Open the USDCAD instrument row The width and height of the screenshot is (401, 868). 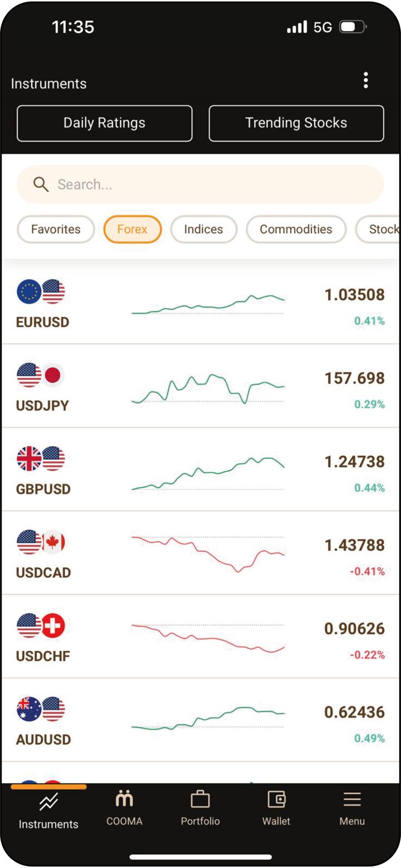click(x=200, y=553)
